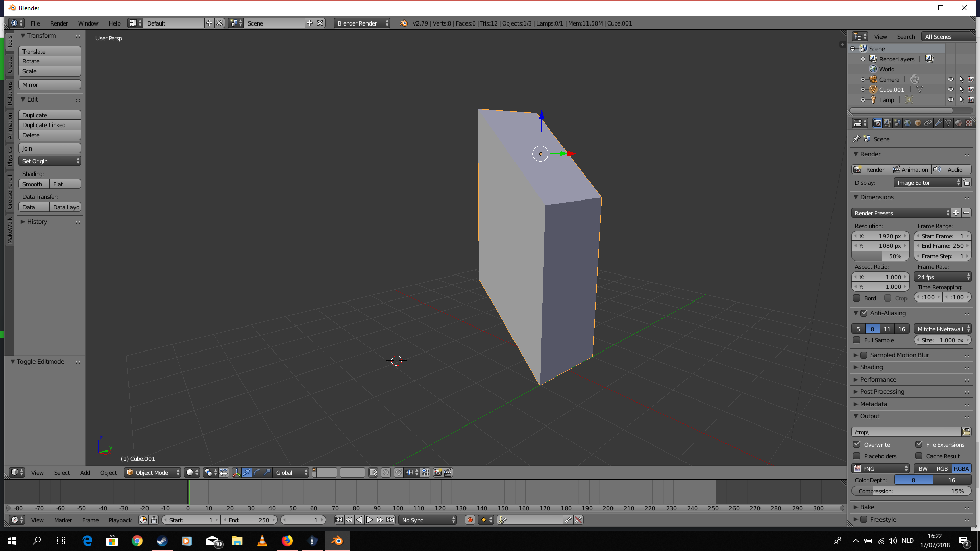Viewport: 980px width, 551px height.
Task: Switch to the Create tab in tool shelf
Action: coord(9,64)
